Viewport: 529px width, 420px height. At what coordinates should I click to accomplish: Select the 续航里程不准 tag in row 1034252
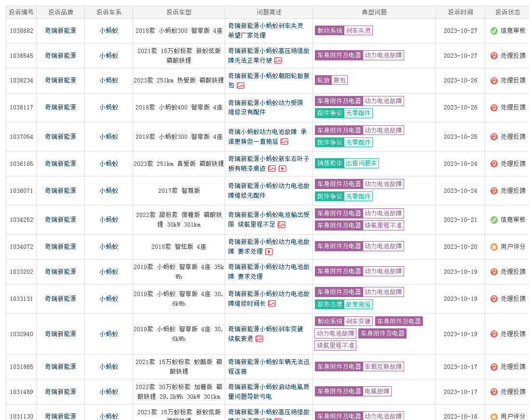click(x=383, y=225)
